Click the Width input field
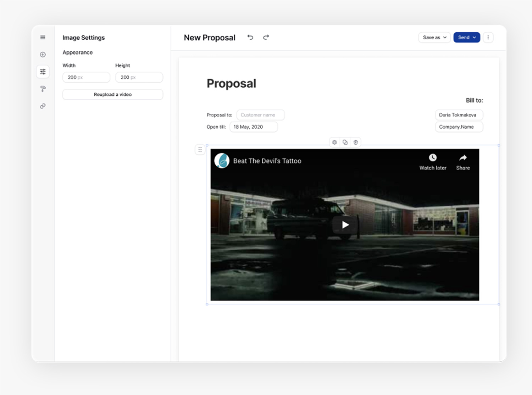 coord(86,77)
